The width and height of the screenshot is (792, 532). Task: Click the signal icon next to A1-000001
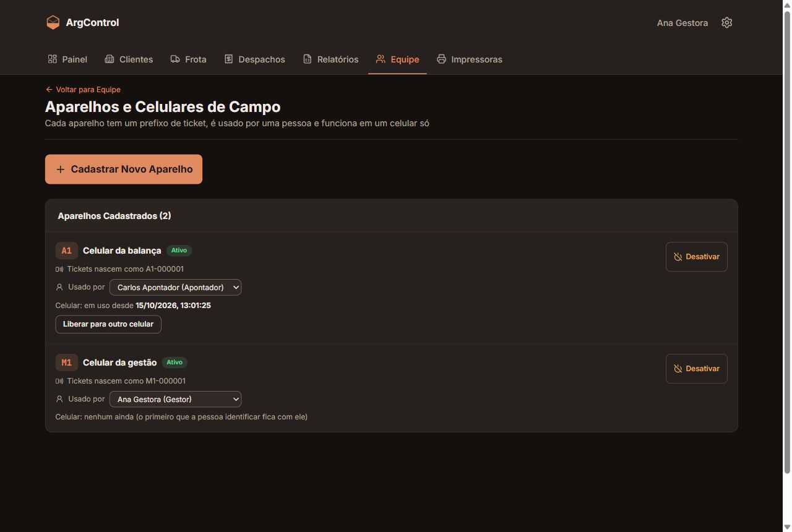click(x=59, y=269)
